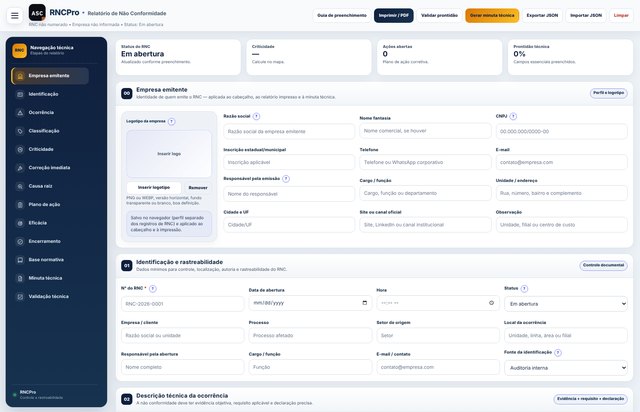Click the Plano de ação clipboard icon

20,205
